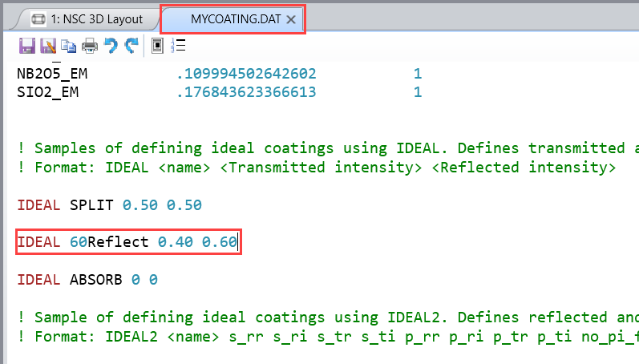639x364 pixels.
Task: Click the .176843623366613 value
Action: [246, 93]
